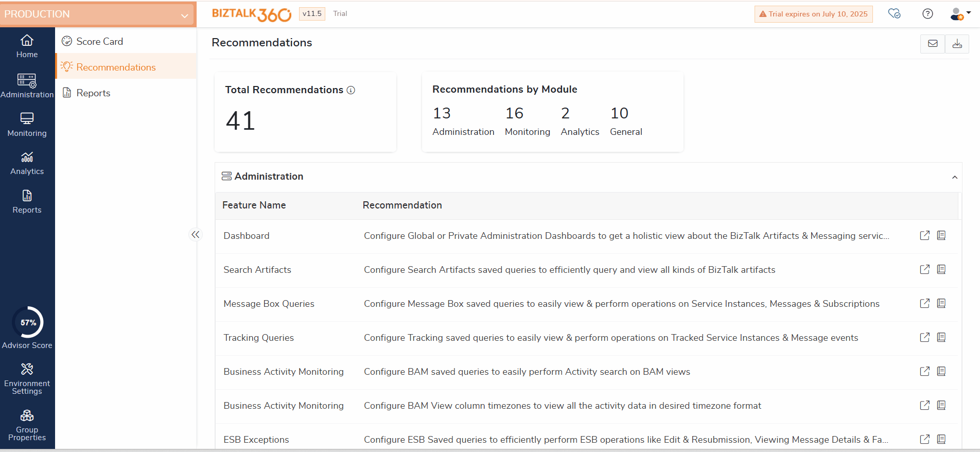Image resolution: width=980 pixels, height=452 pixels.
Task: Open Group Properties
Action: 27,425
